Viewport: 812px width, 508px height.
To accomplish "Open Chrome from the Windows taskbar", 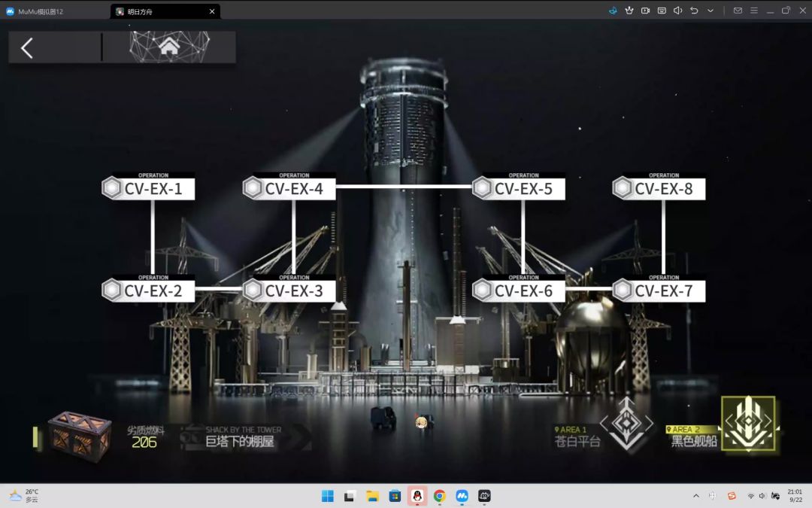I will tap(439, 496).
